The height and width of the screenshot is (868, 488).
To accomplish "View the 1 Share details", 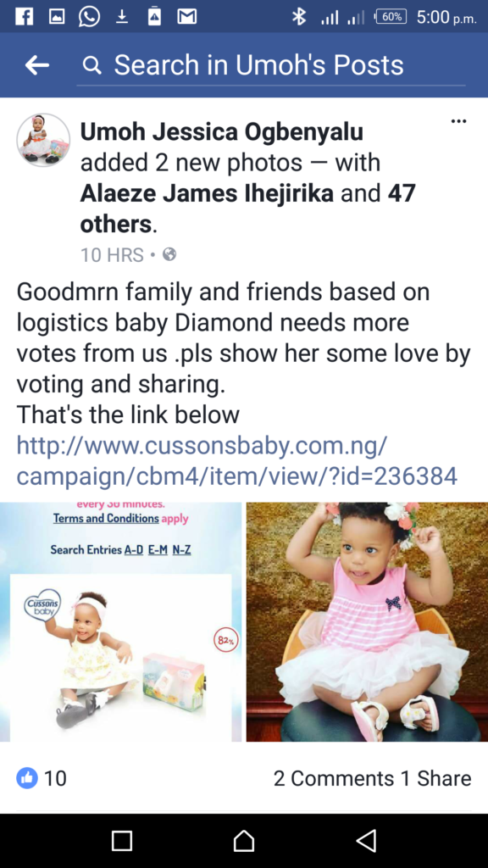I will (436, 778).
